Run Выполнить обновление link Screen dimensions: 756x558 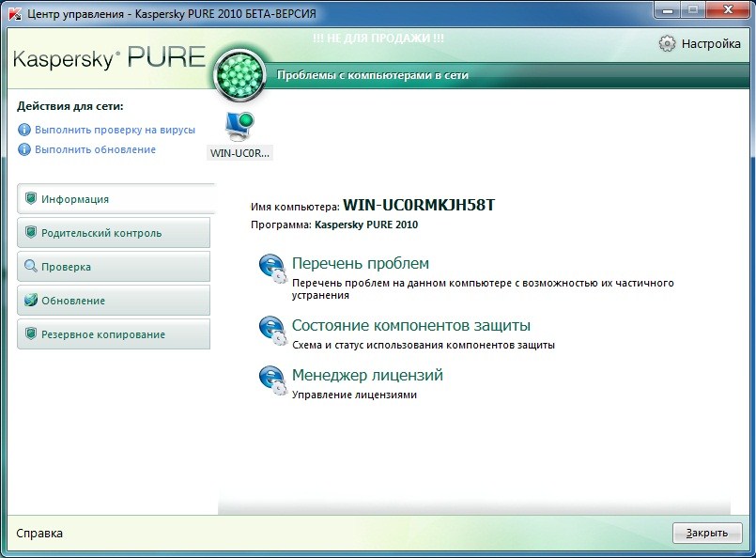[x=95, y=149]
